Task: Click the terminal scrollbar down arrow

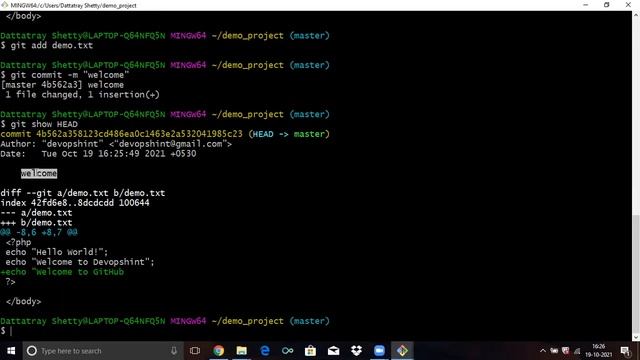Action: (x=636, y=338)
